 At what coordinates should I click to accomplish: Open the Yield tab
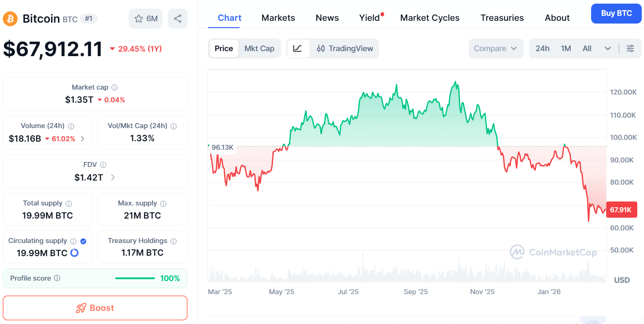click(370, 18)
